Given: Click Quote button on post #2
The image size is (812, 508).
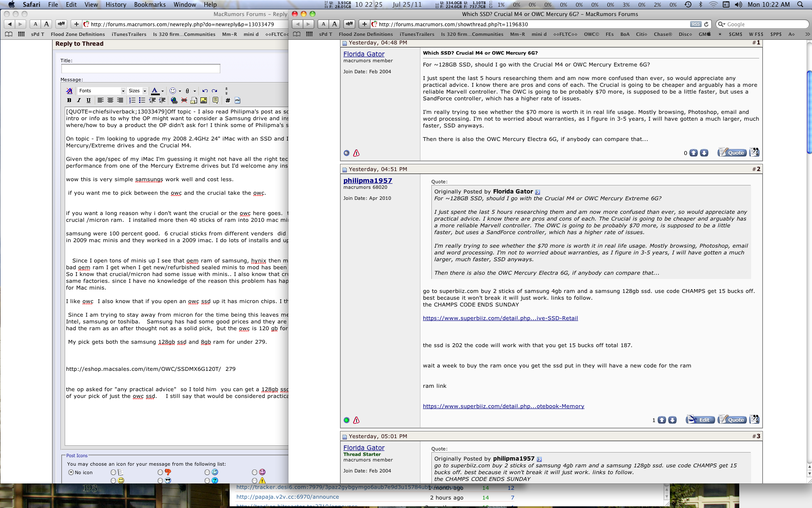Looking at the screenshot, I should click(732, 420).
